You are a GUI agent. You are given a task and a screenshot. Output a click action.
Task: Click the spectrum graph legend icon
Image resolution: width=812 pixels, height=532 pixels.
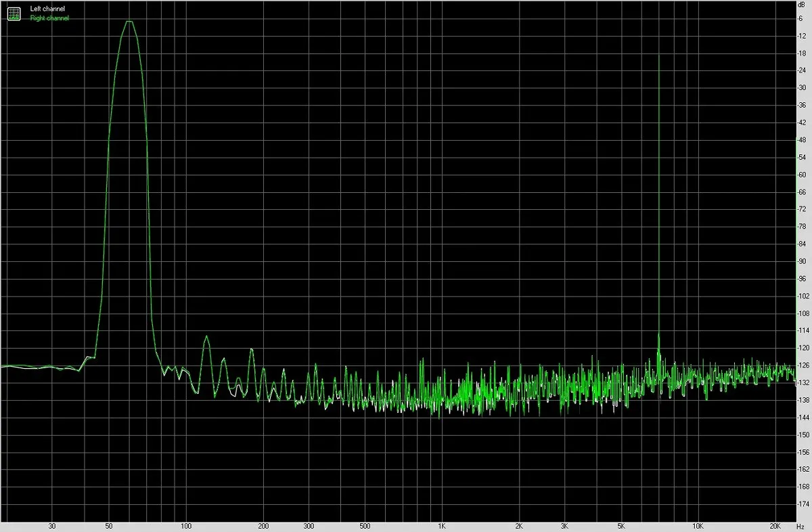(x=14, y=14)
